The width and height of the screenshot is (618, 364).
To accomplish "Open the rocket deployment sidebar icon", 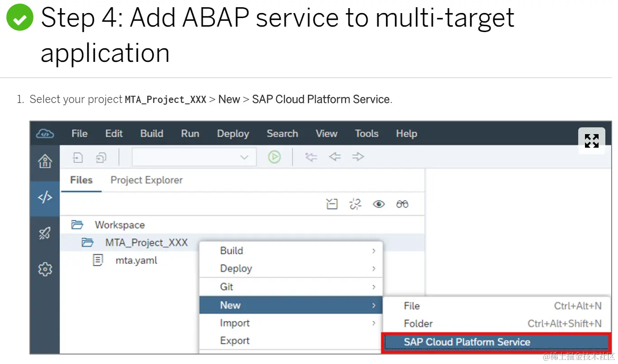I will click(x=45, y=233).
